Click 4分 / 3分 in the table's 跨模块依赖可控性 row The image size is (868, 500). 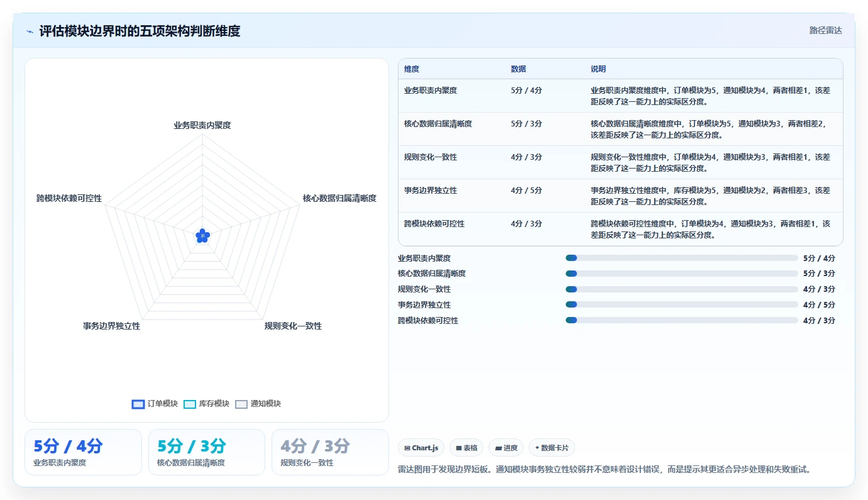click(527, 224)
